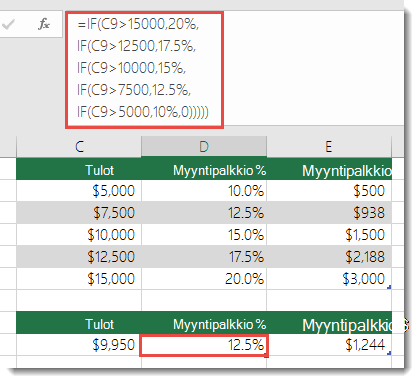Viewport: 419px width, 383px height.
Task: Select column E header
Action: [329, 147]
